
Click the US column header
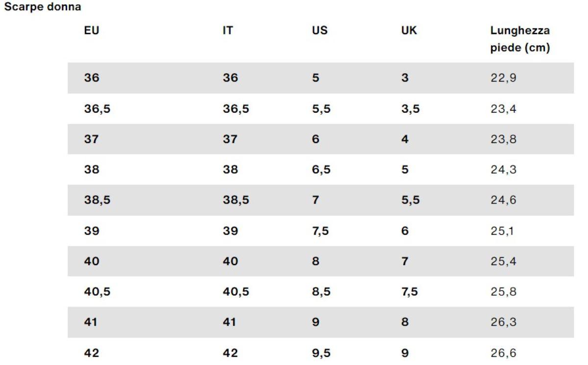coord(319,30)
